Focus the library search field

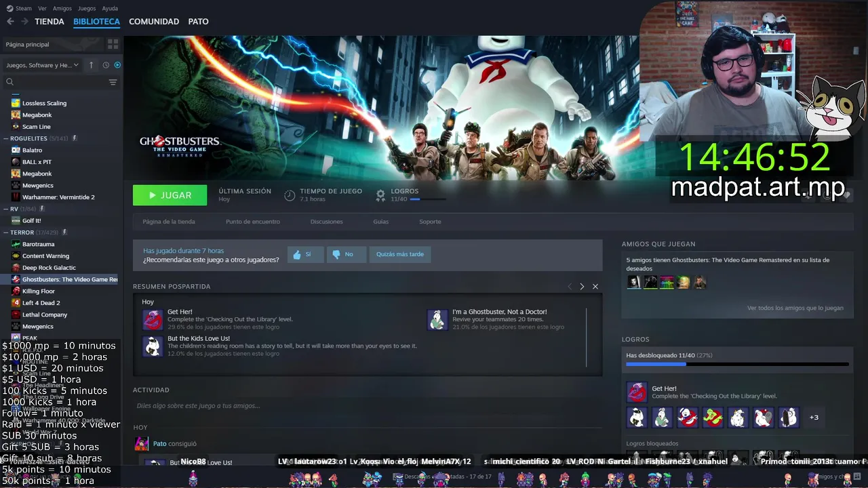click(61, 82)
